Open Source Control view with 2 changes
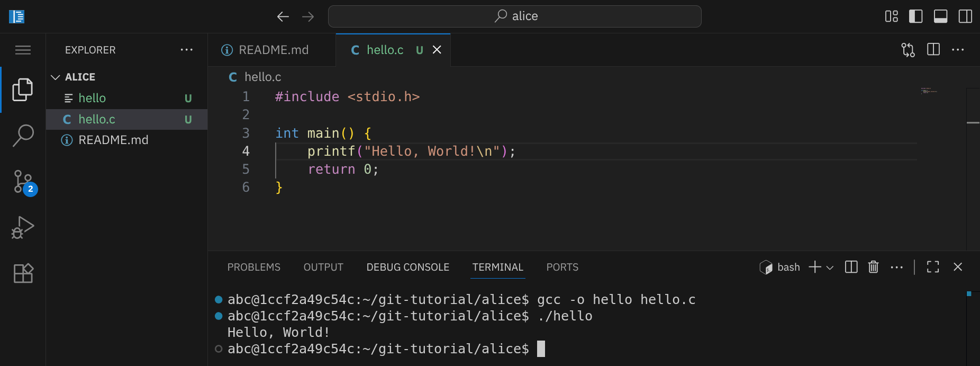The width and height of the screenshot is (980, 366). [x=23, y=182]
